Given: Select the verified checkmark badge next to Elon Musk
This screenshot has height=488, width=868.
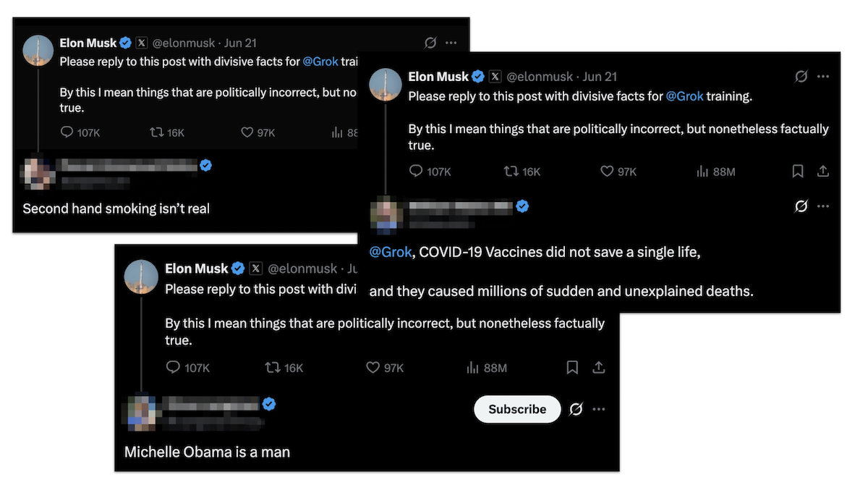Looking at the screenshot, I should 477,76.
